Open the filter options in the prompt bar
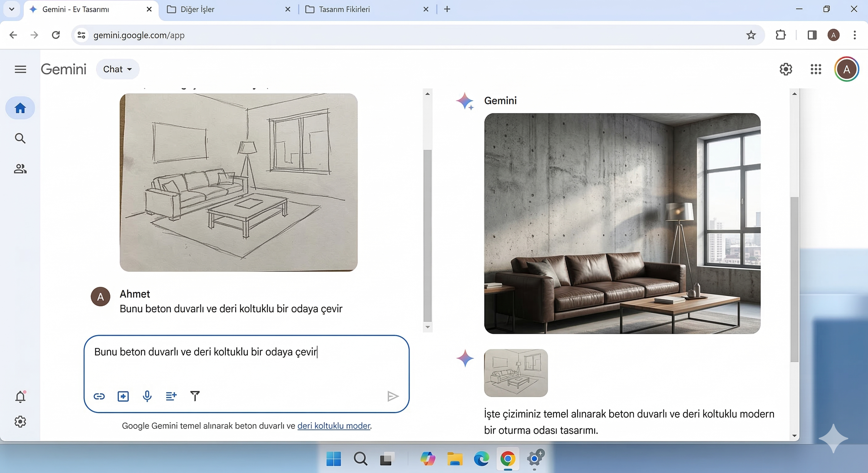The image size is (868, 473). tap(195, 396)
